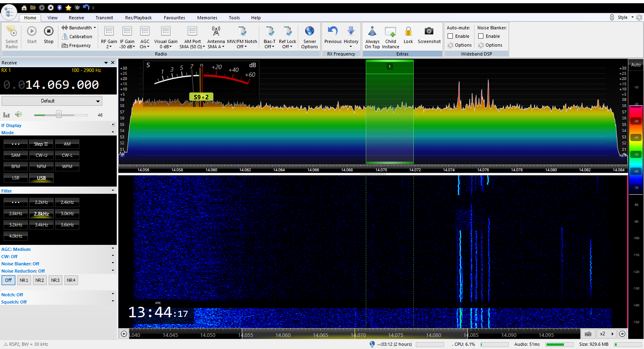Enable the Auto-mute checkbox

tap(450, 36)
